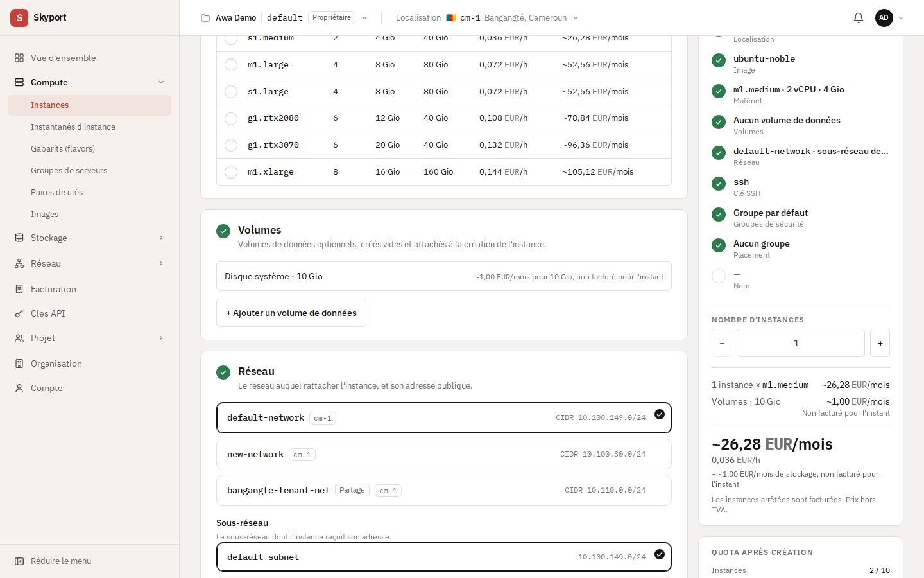Screen dimensions: 924x578
Task: Select the m1.large flavor radio
Action: pos(231,65)
